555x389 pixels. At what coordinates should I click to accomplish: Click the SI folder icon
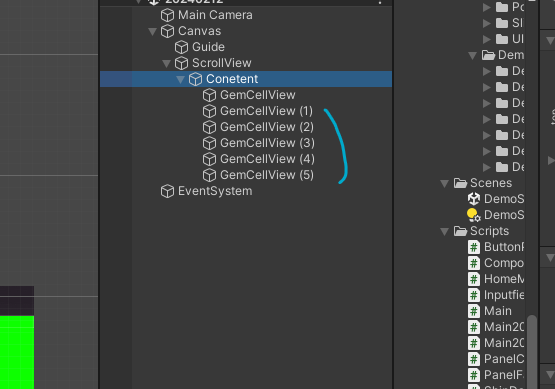pos(502,23)
